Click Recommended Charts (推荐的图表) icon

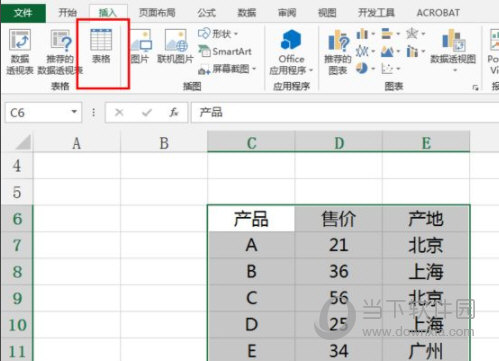coord(339,41)
